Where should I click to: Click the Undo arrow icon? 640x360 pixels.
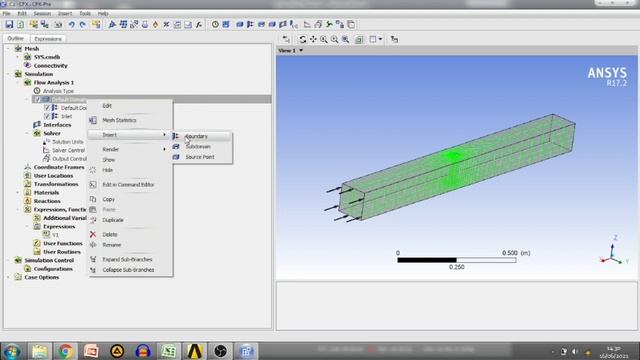72,24
